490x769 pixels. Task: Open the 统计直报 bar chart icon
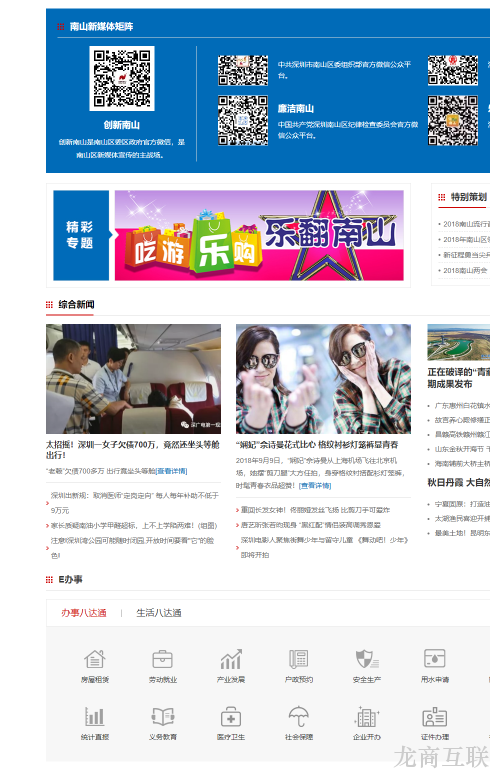(95, 717)
